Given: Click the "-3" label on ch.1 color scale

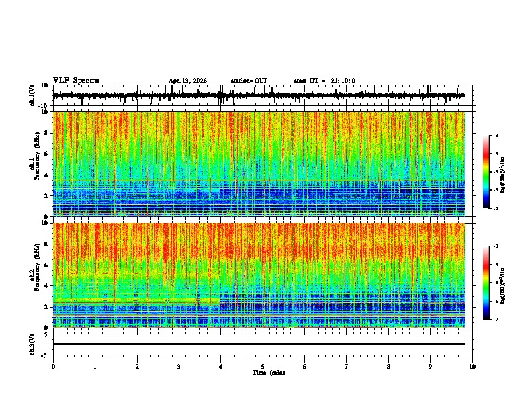Looking at the screenshot, I should [x=495, y=136].
